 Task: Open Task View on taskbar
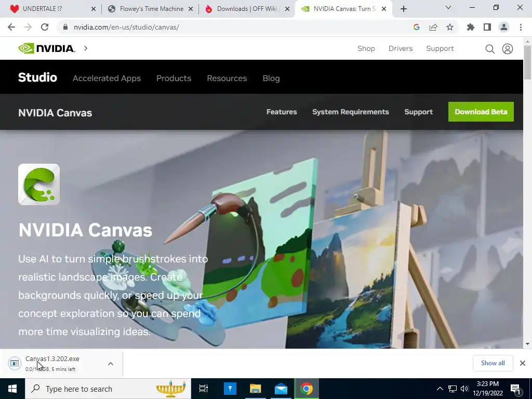(x=203, y=389)
